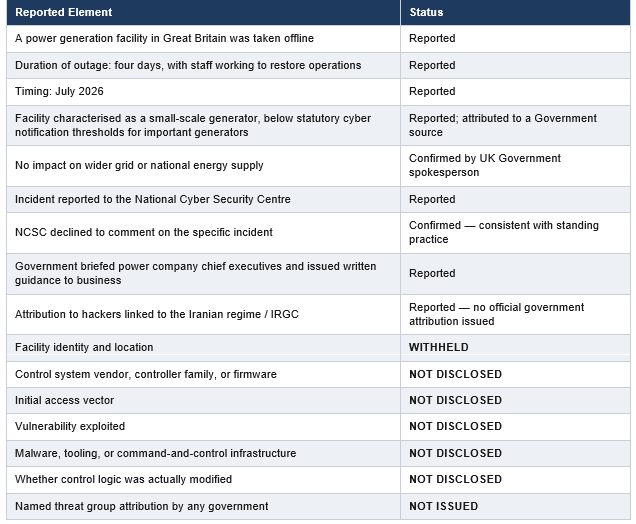Click the Iranian regime / IRGC attribution cell
The image size is (636, 524).
point(203,314)
